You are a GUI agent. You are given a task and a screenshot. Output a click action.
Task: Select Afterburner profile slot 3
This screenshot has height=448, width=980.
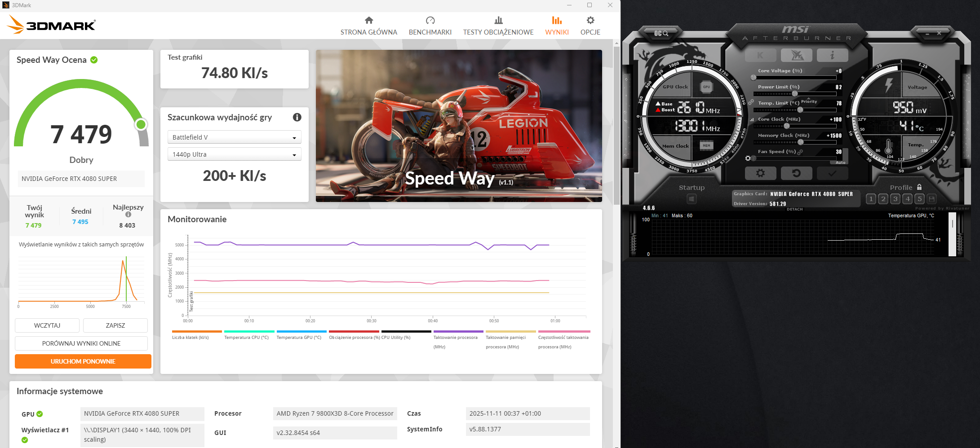pyautogui.click(x=895, y=199)
